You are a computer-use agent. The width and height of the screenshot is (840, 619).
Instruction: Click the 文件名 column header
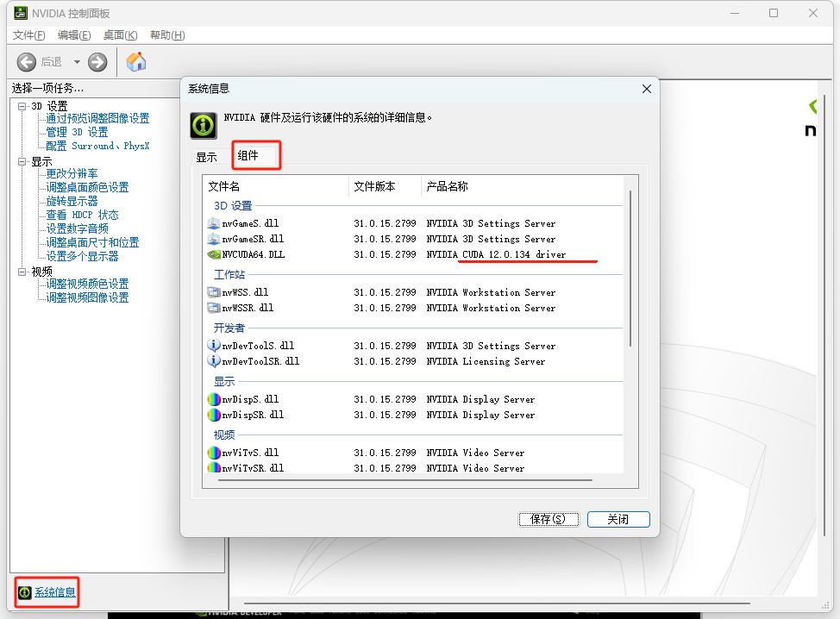click(277, 186)
